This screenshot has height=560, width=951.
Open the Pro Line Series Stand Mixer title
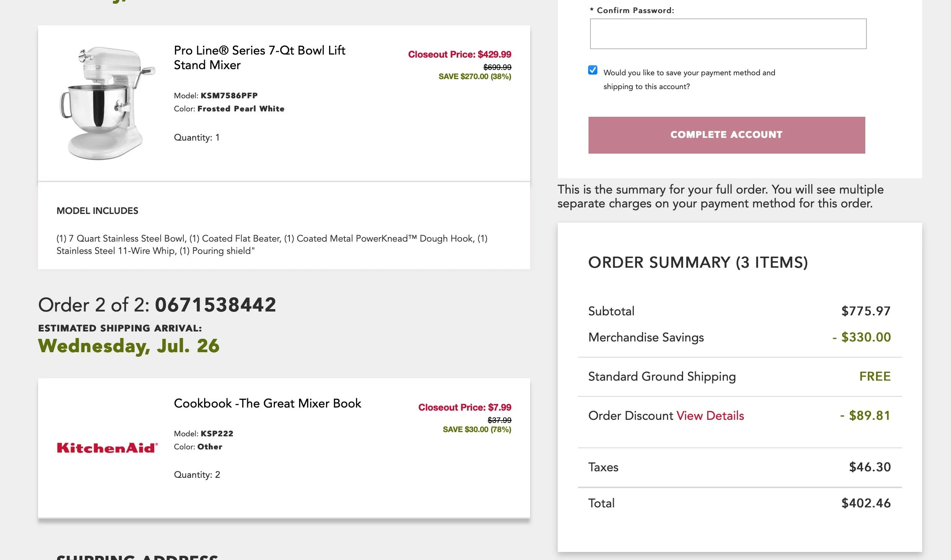coord(259,58)
